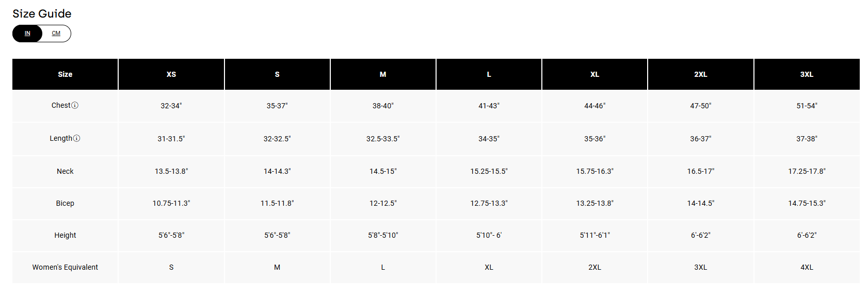The image size is (868, 295).
Task: Select the IN unit toggle
Action: pyautogui.click(x=27, y=34)
